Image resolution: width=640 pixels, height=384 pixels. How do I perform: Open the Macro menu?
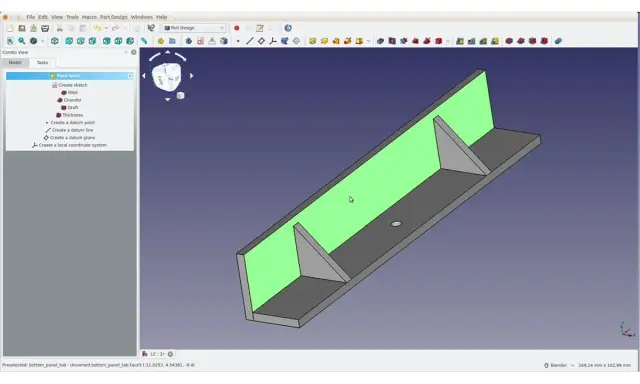click(89, 17)
